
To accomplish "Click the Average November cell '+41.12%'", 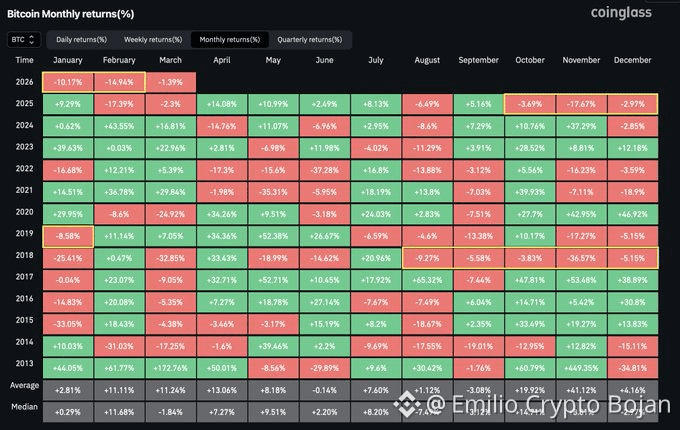I will [581, 390].
